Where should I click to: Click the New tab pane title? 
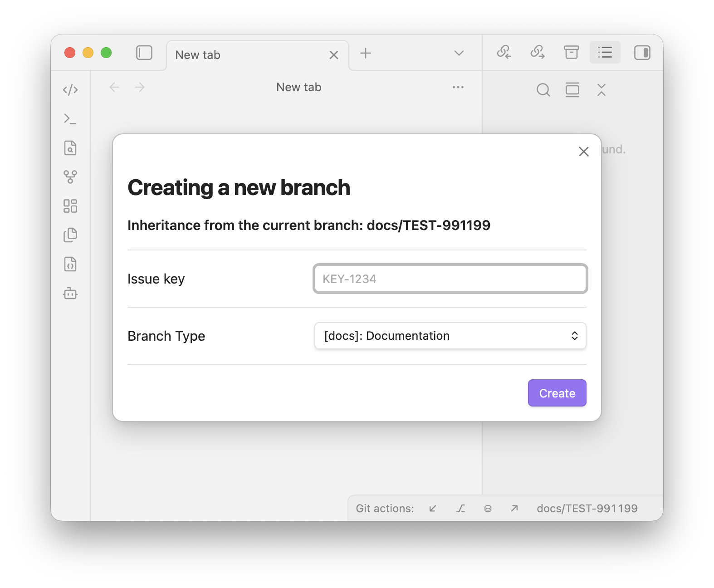(299, 87)
